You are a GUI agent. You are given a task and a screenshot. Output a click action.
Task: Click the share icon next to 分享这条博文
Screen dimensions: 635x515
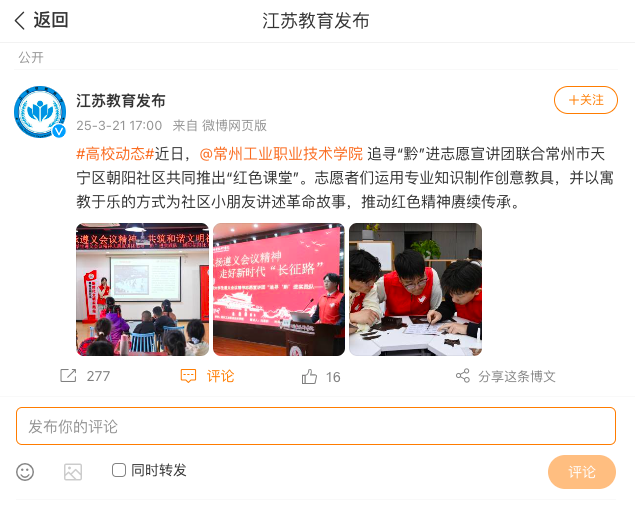tap(463, 376)
